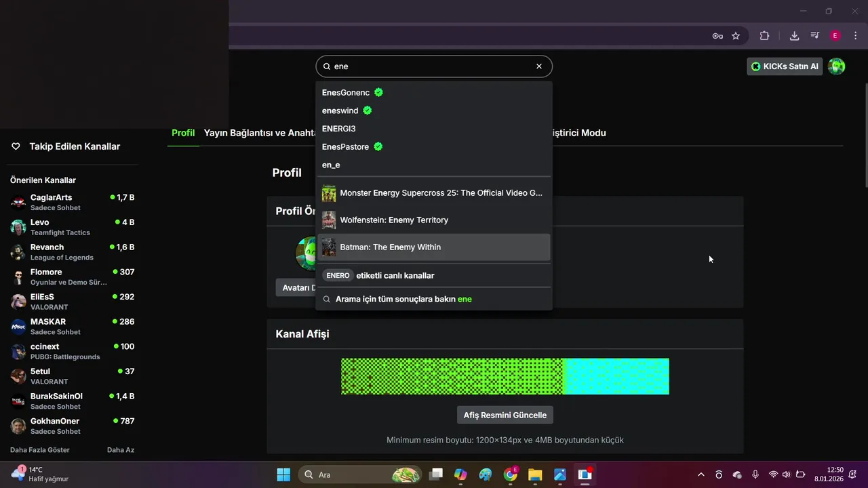The width and height of the screenshot is (868, 488).
Task: Open Wi-Fi network tray icon
Action: (x=773, y=474)
